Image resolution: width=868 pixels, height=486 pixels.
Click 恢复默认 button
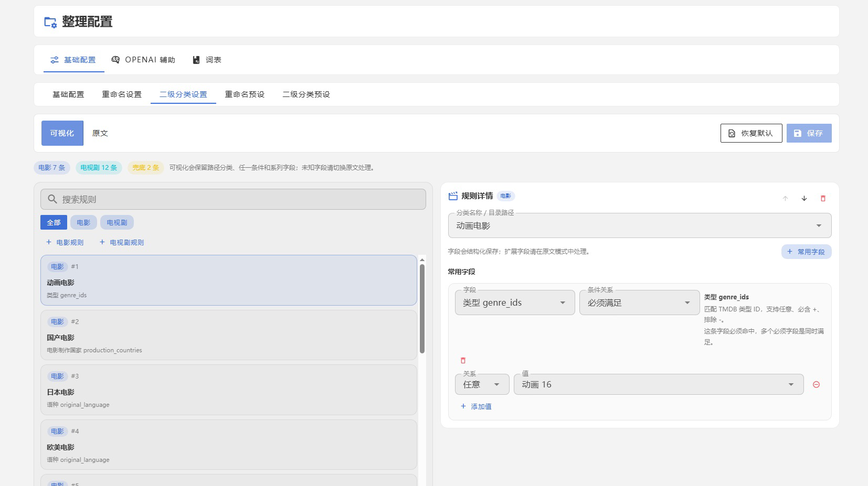[751, 133]
